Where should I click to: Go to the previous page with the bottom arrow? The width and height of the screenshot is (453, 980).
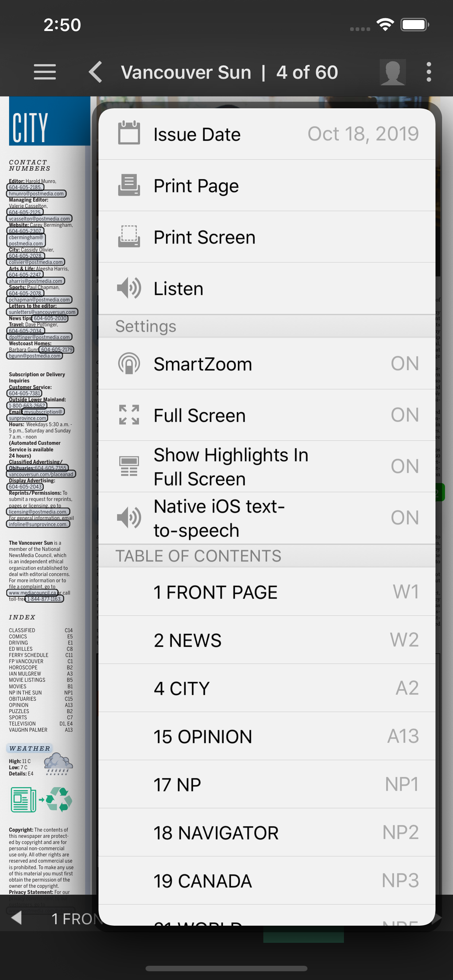16,918
